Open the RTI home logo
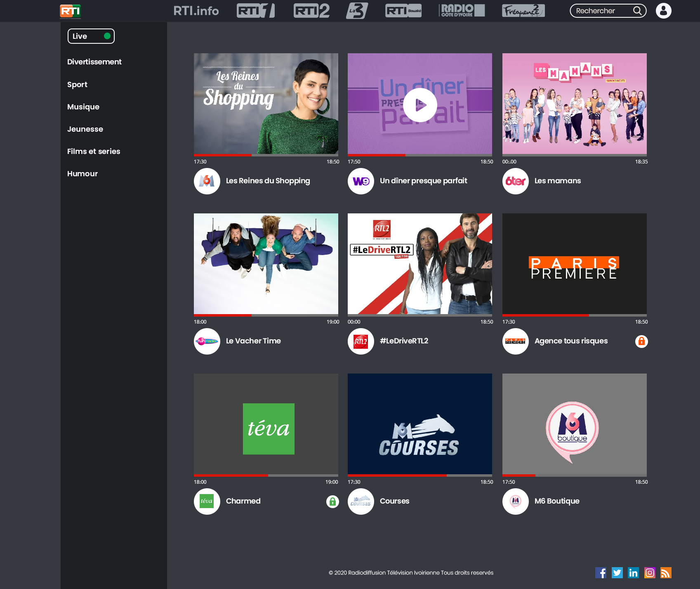 click(x=70, y=11)
